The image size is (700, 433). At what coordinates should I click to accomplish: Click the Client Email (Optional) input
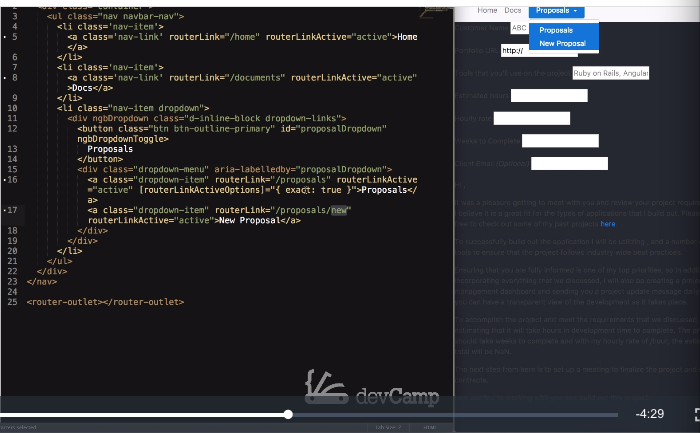point(569,163)
